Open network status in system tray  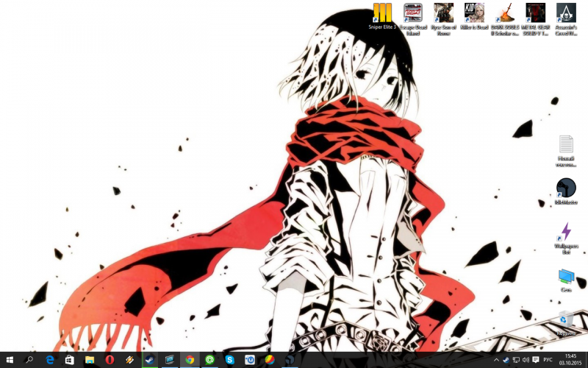(x=516, y=360)
